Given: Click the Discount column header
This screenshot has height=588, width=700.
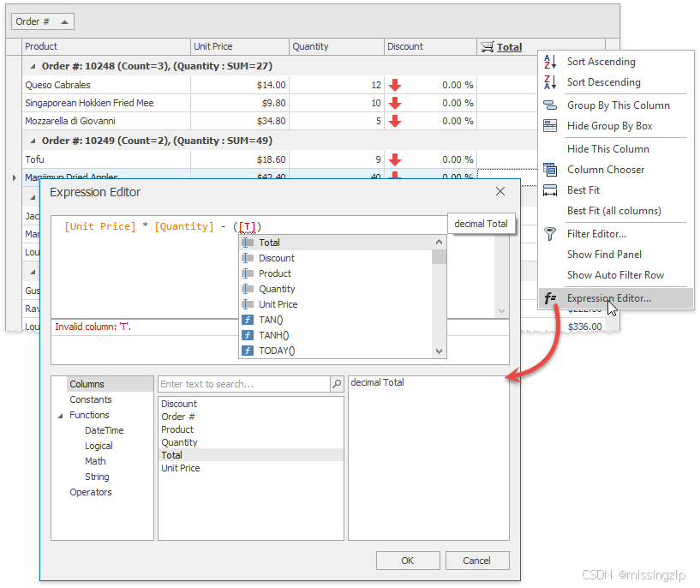Looking at the screenshot, I should click(430, 46).
